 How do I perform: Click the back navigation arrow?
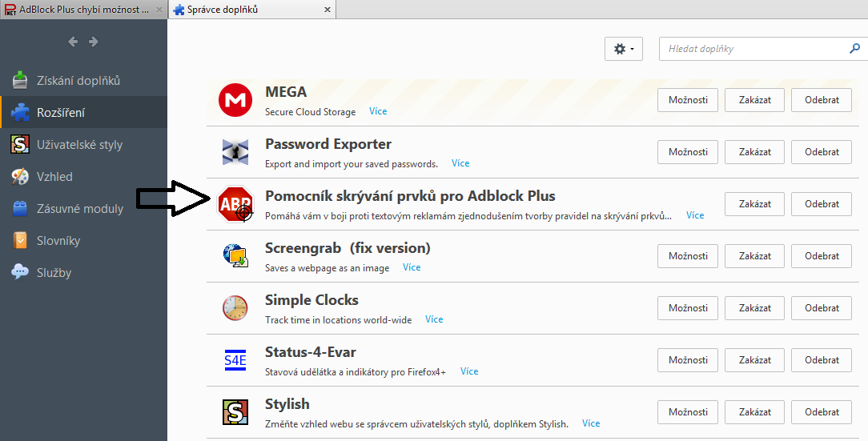[x=73, y=42]
